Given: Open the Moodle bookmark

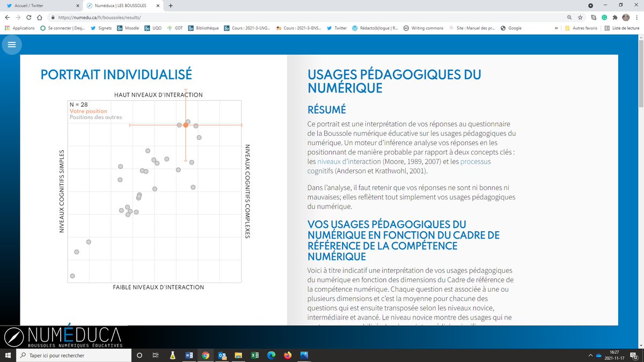Looking at the screenshot, I should 128,28.
